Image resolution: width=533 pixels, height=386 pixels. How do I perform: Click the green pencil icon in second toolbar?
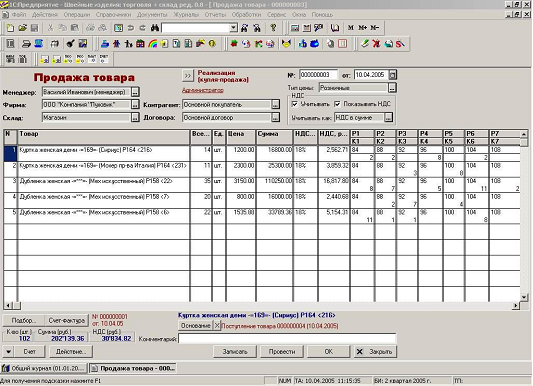[x=365, y=44]
